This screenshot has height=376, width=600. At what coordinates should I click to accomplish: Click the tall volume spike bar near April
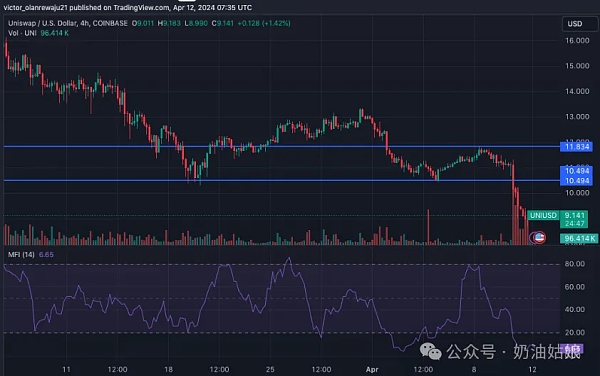(x=428, y=227)
